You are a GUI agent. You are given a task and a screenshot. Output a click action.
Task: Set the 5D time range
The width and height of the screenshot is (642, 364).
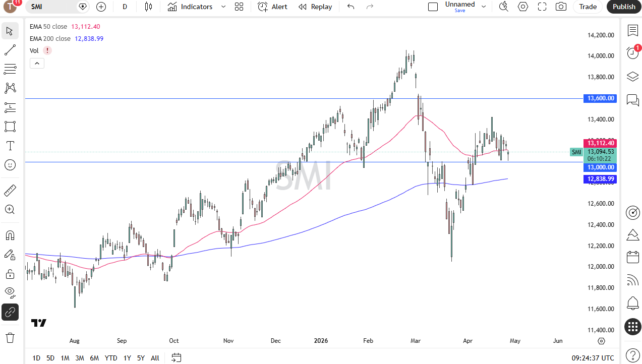click(50, 358)
